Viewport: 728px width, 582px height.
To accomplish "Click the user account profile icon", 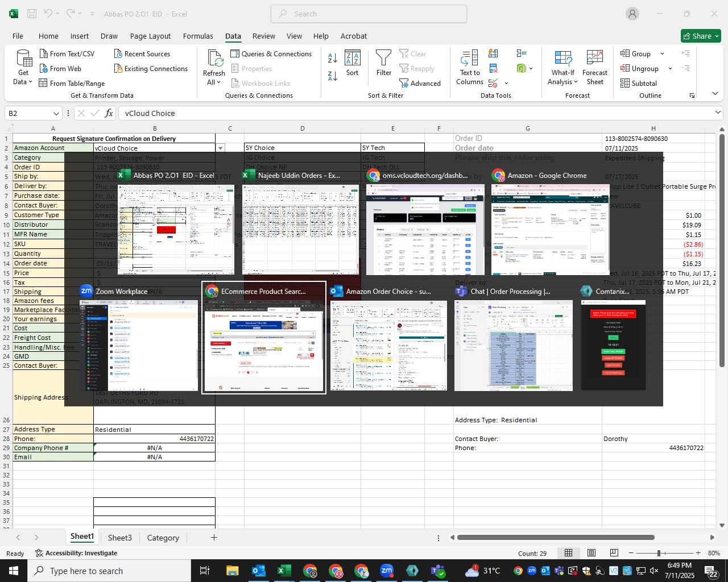I will [x=632, y=14].
